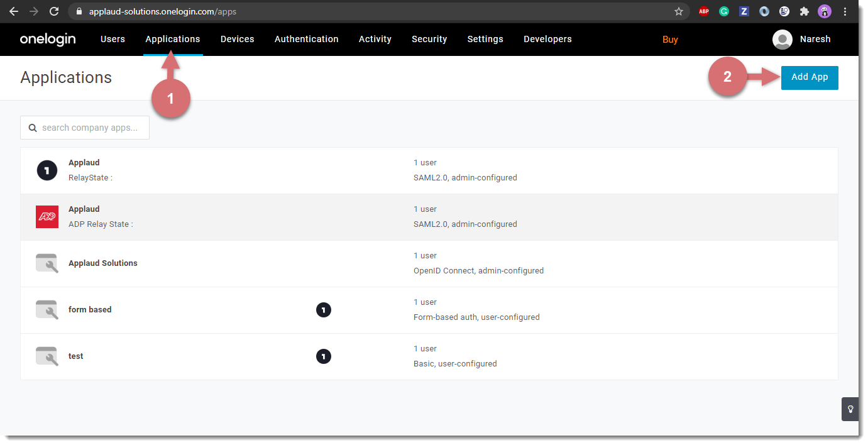Open the Applications menu
This screenshot has width=868, height=445.
coord(173,39)
